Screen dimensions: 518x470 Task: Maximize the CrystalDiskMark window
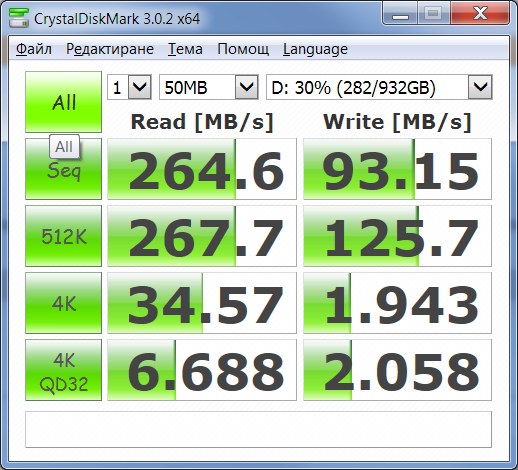coord(433,13)
